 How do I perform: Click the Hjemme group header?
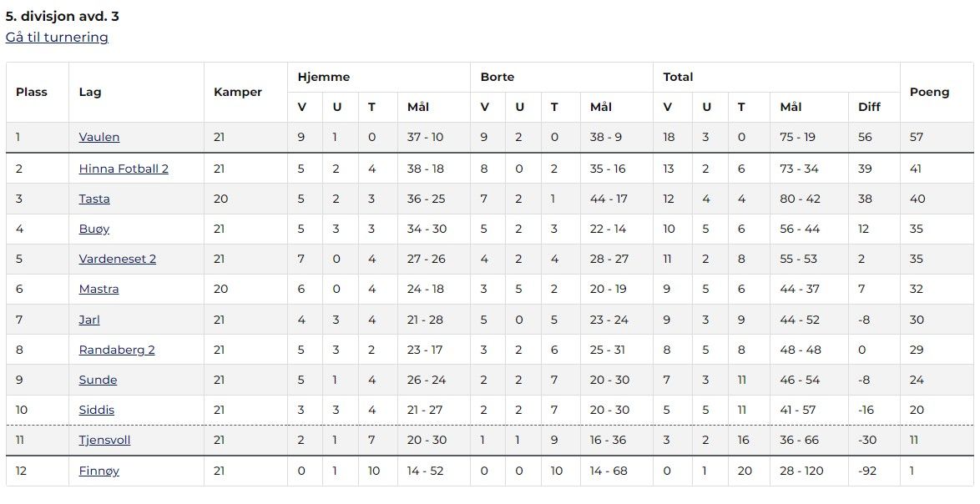tap(324, 77)
